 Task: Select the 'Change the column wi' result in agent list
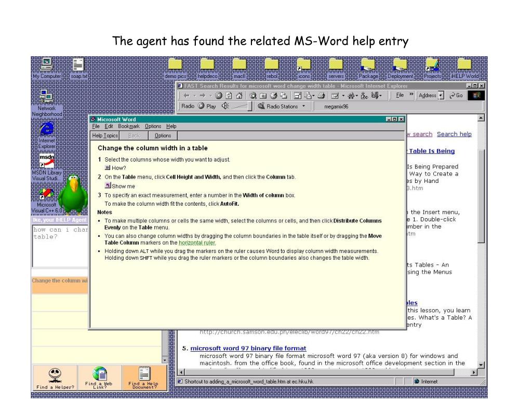pyautogui.click(x=60, y=285)
